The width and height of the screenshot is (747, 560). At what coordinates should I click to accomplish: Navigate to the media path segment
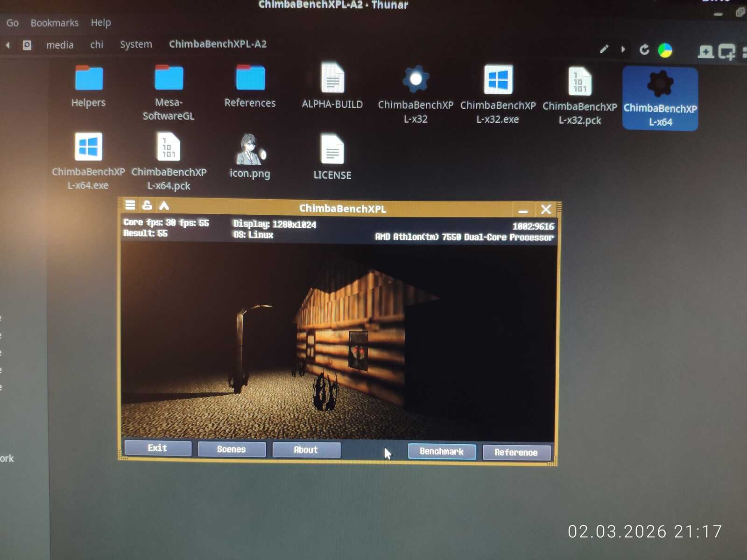[x=60, y=45]
